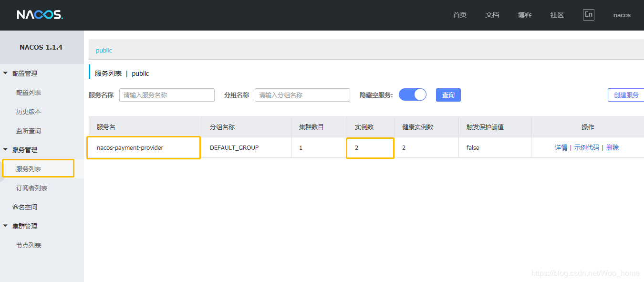Click the nacos-payment-provider service name cell

[x=145, y=147]
